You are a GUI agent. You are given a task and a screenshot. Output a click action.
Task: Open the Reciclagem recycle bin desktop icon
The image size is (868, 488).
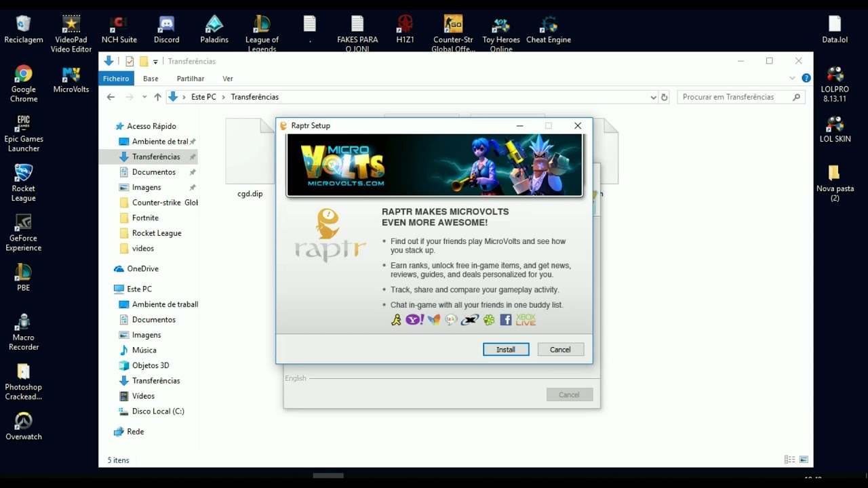pos(24,29)
